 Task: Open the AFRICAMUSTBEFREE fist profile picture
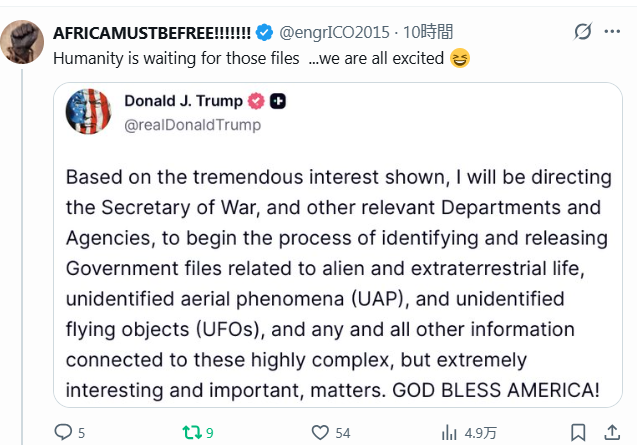[20, 42]
